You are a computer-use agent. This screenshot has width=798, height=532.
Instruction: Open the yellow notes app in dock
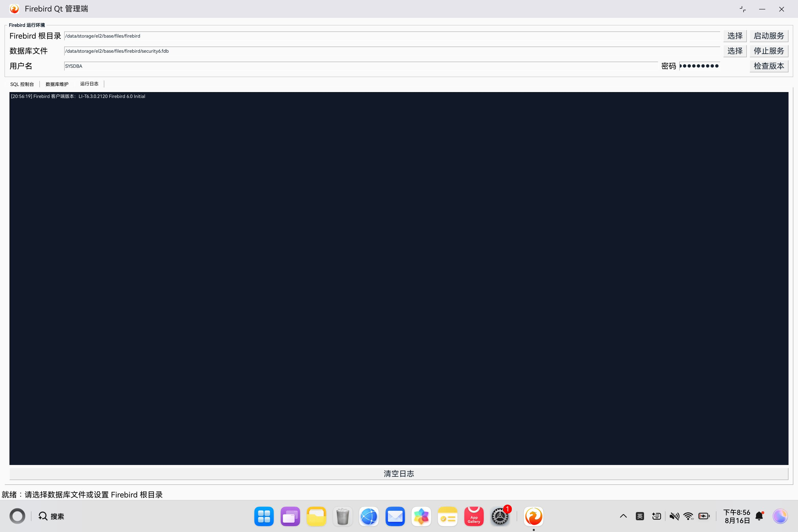[448, 516]
